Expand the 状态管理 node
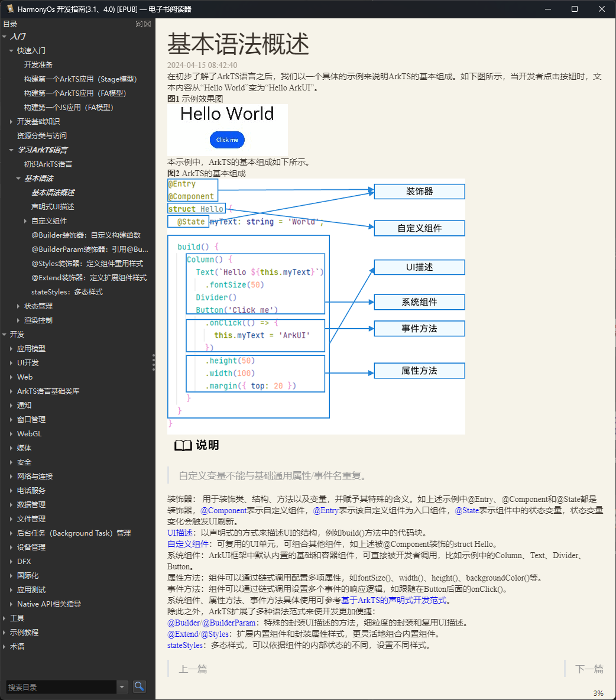Viewport: 616px width, 700px height. coord(18,306)
